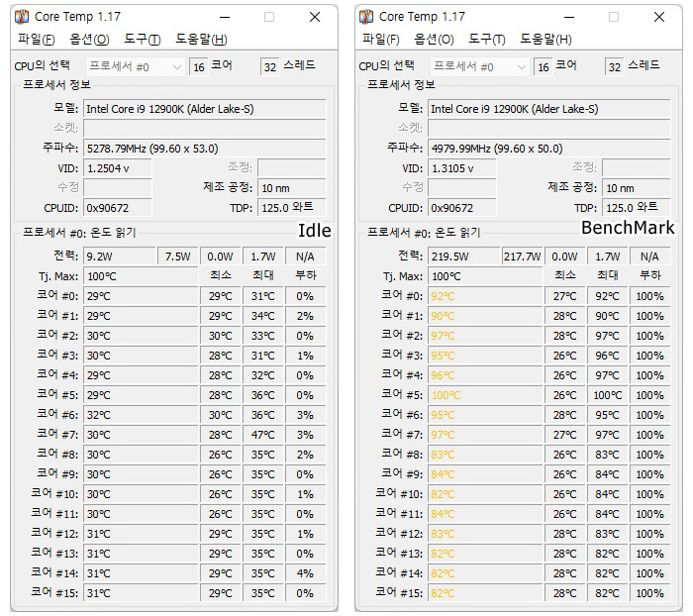Click the CPUID 0x90672 field in the BenchMark window

(x=462, y=207)
